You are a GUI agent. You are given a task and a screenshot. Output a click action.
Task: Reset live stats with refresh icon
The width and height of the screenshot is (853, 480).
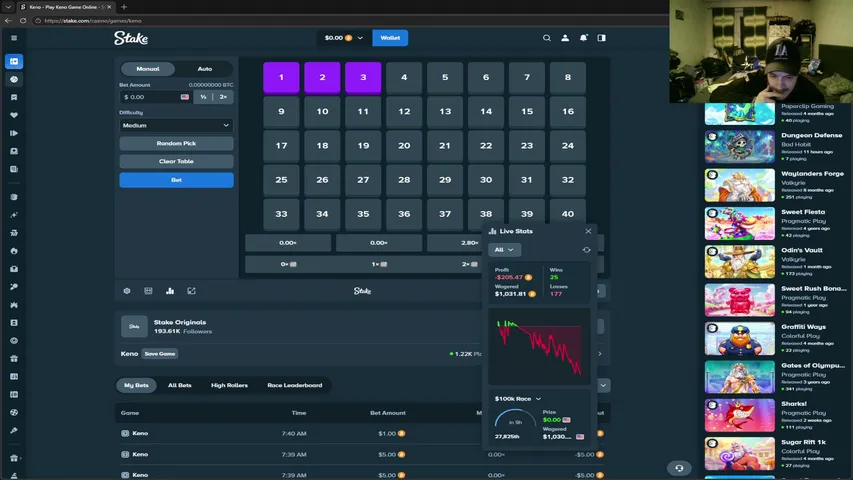click(586, 250)
